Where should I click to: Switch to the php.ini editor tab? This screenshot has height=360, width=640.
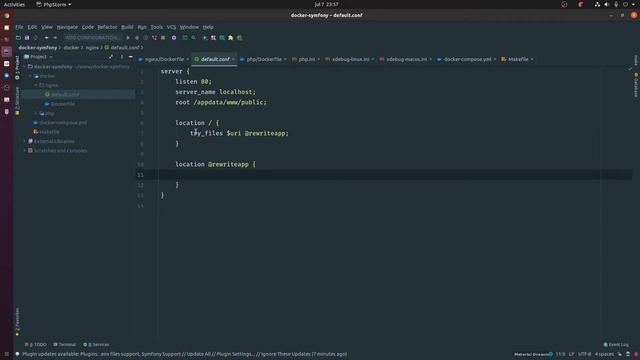(307, 59)
